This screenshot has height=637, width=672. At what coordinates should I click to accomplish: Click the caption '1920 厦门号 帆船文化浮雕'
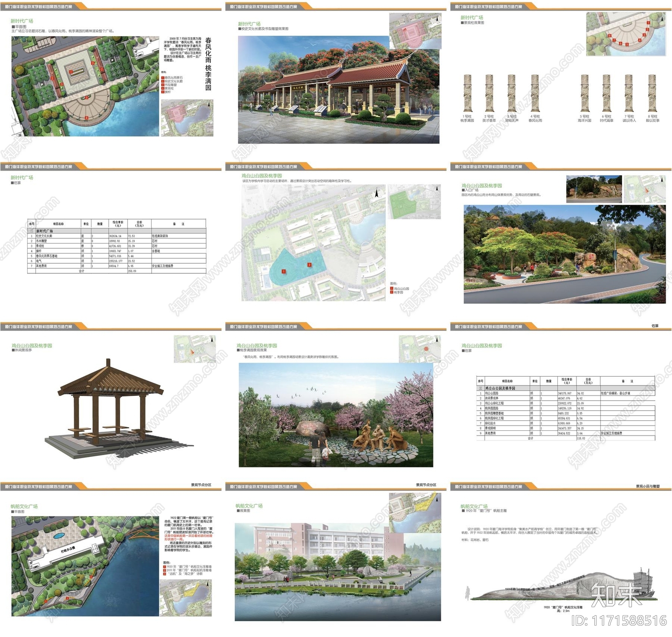click(563, 607)
